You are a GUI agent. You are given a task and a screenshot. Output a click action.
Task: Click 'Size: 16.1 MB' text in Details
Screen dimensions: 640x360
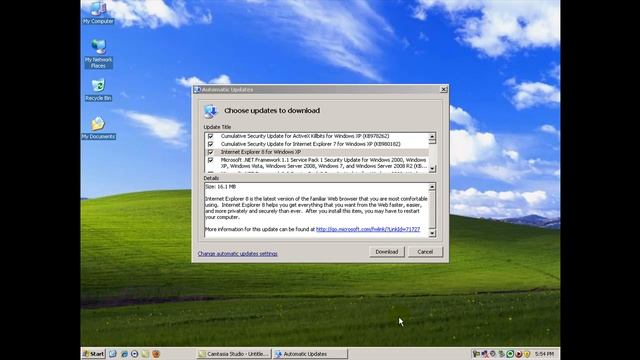click(220, 187)
